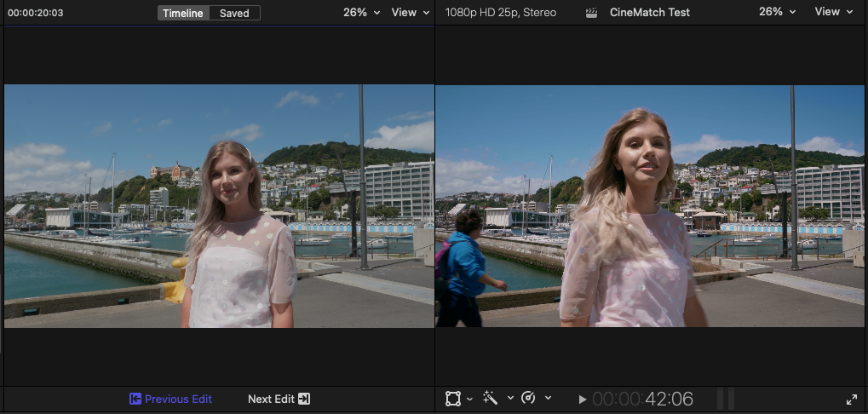
Task: Click the audio meter bars
Action: (x=725, y=399)
